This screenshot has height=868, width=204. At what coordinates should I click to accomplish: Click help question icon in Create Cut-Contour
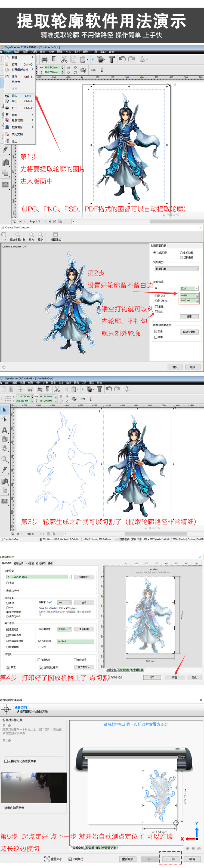4,367
